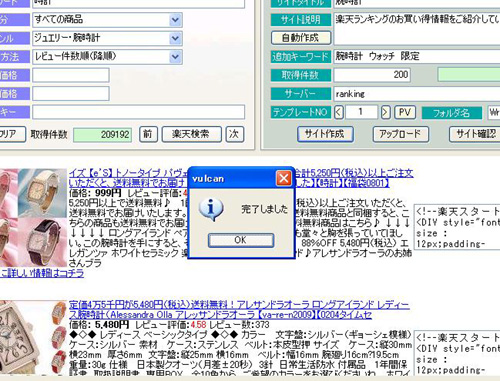The height and width of the screenshot is (381, 500).
Task: Click the サイト確認 button
Action: pyautogui.click(x=475, y=134)
